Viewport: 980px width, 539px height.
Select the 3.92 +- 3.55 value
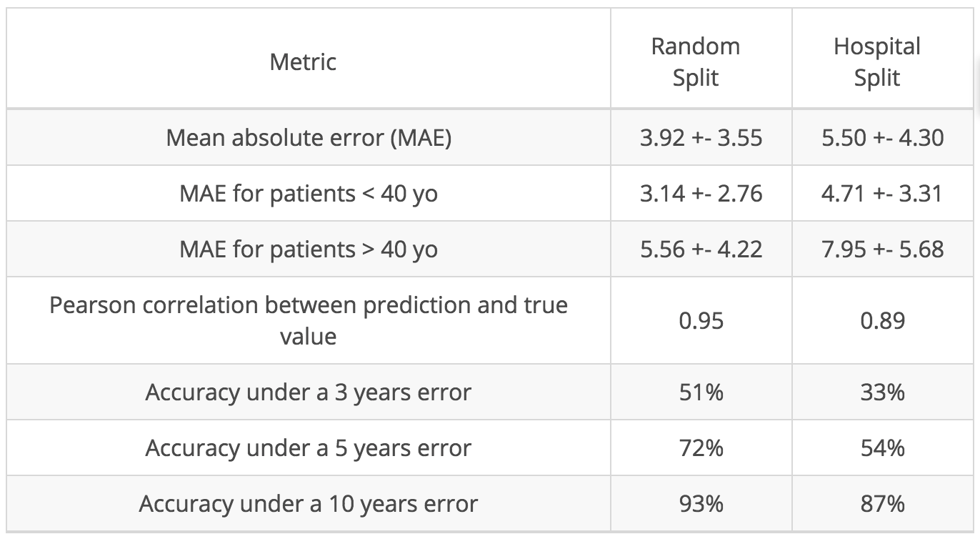click(x=701, y=137)
